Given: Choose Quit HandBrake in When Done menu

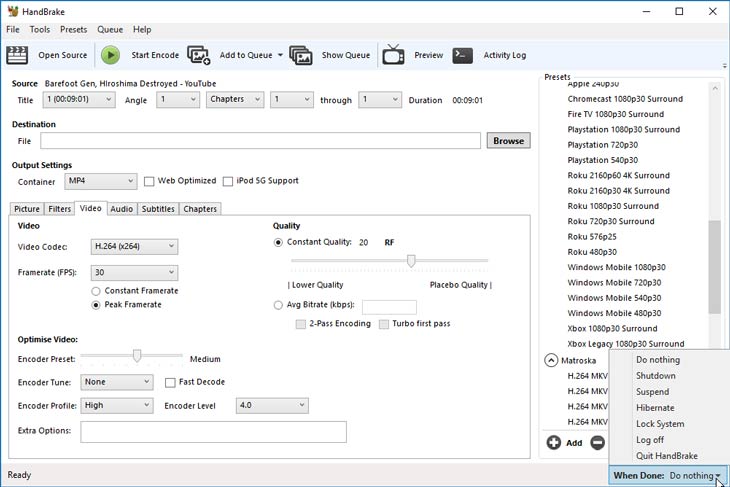Looking at the screenshot, I should tap(669, 456).
